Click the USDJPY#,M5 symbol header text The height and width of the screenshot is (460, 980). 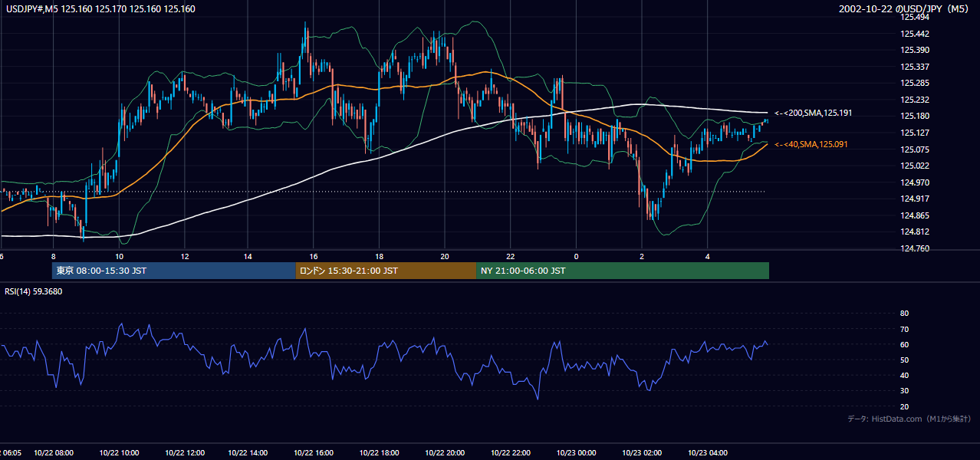click(x=100, y=8)
